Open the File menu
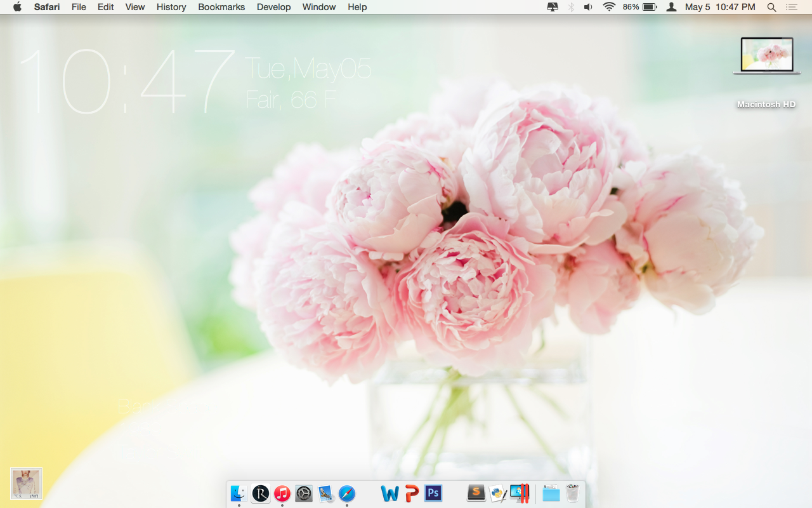 pyautogui.click(x=79, y=7)
